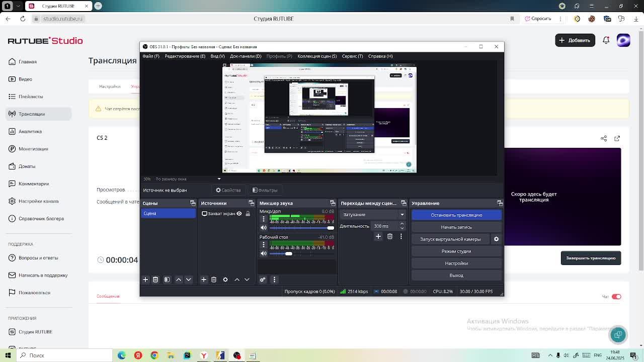The image size is (644, 362).
Task: Move source up arrow in Источники
Action: click(x=237, y=280)
